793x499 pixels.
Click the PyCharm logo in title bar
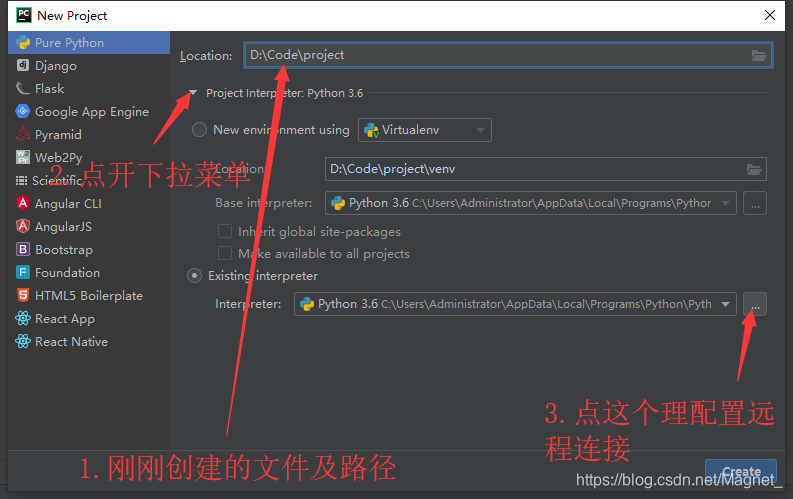(x=24, y=15)
